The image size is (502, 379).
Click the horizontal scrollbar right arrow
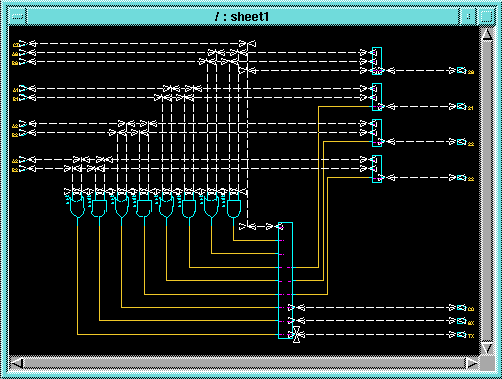(472, 363)
